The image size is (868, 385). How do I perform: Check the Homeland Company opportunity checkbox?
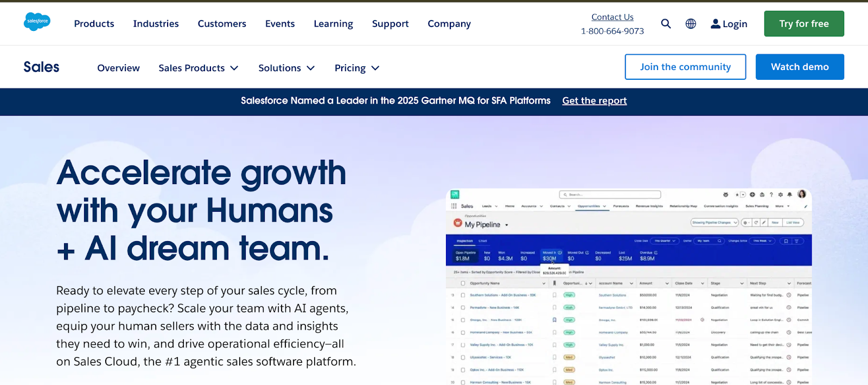tap(463, 332)
